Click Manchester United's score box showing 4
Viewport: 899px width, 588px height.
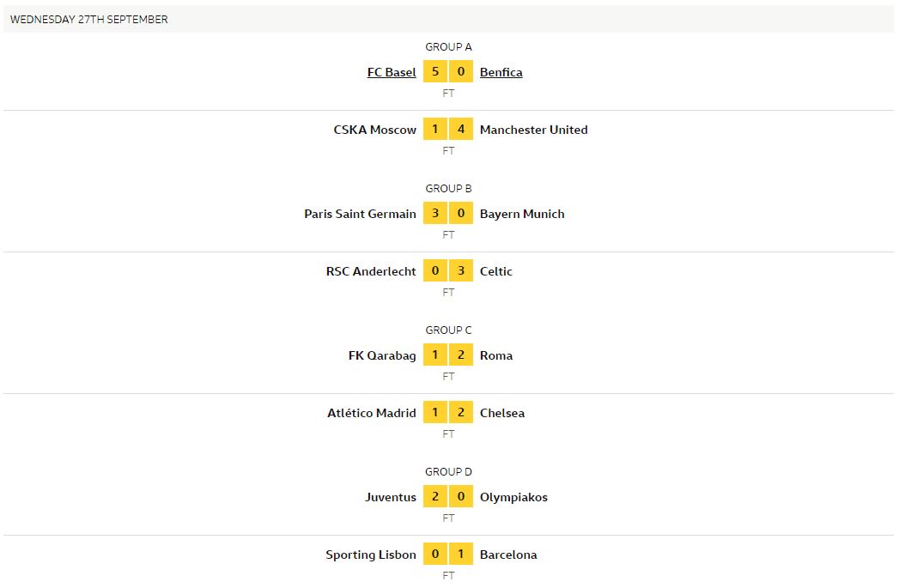click(461, 130)
